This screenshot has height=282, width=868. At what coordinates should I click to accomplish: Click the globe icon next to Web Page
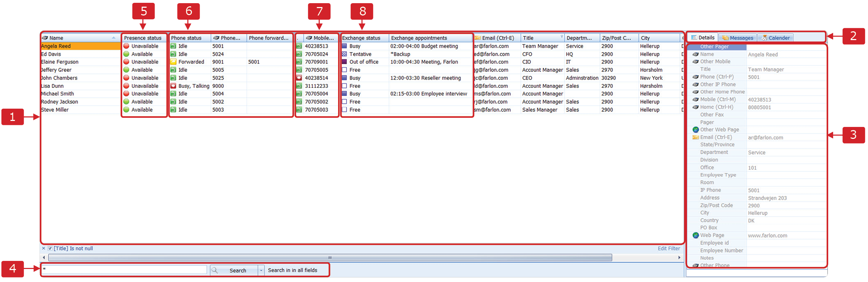(x=695, y=235)
